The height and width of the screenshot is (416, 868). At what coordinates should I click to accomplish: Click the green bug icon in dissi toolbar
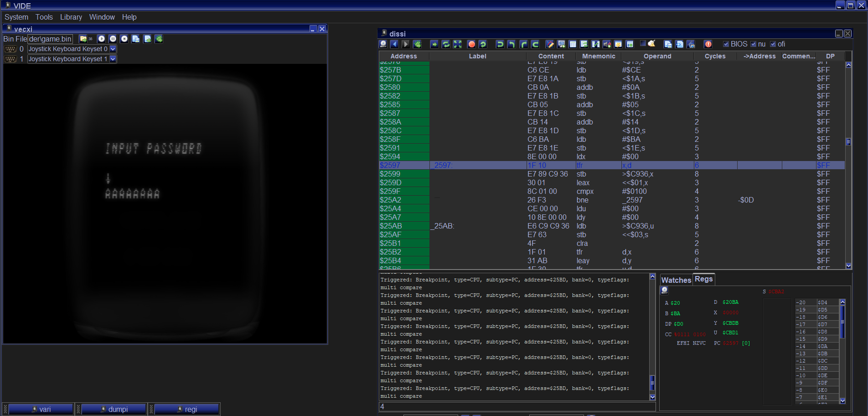[417, 44]
